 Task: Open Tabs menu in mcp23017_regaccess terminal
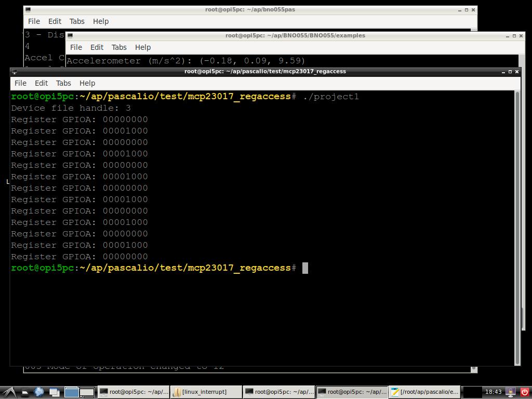(63, 83)
